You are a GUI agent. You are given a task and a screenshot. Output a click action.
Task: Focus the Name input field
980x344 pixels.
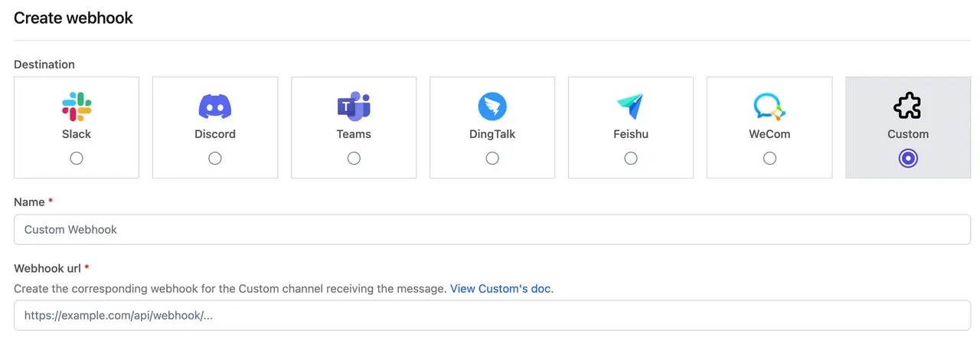coord(492,229)
